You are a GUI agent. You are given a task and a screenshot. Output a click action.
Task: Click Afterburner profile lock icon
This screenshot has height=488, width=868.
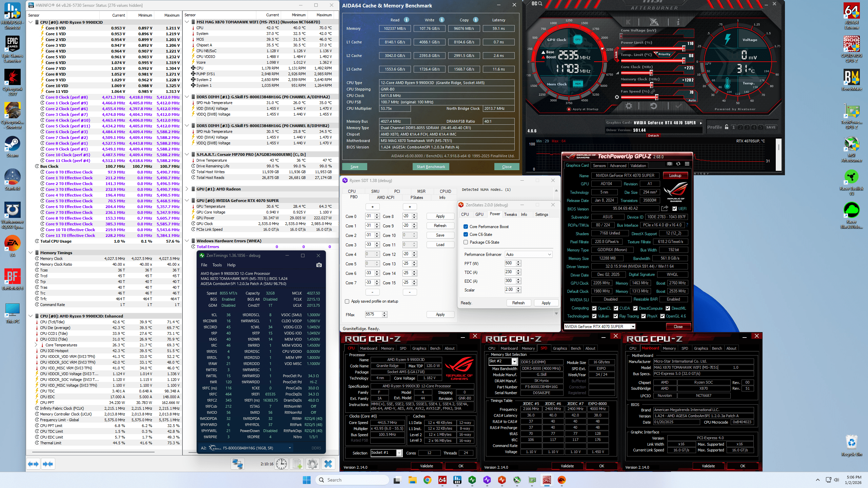pos(727,127)
